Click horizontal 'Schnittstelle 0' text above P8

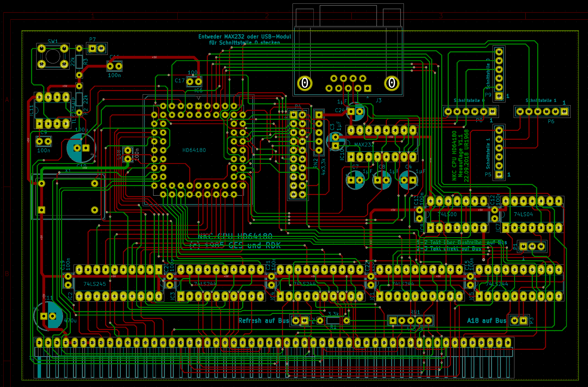(x=469, y=100)
